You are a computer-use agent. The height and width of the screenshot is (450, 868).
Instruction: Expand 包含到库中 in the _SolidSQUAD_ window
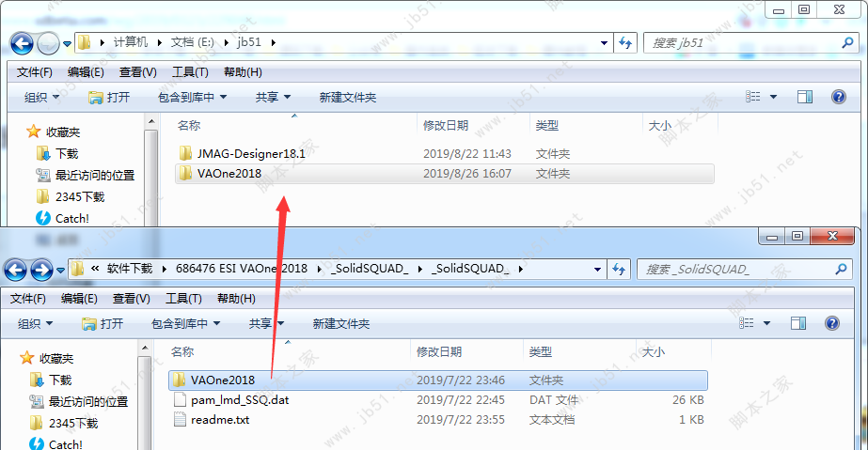pyautogui.click(x=185, y=323)
